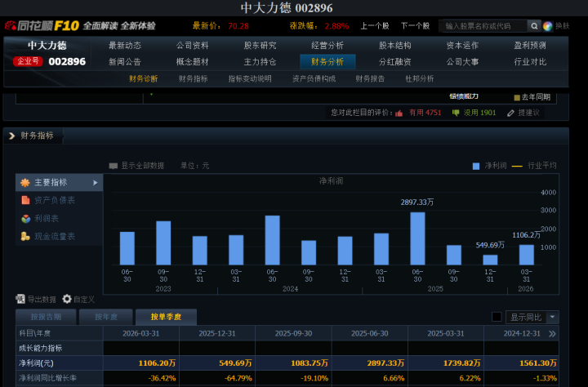
Task: Click the colorful skin-change icon
Action: coord(547,26)
